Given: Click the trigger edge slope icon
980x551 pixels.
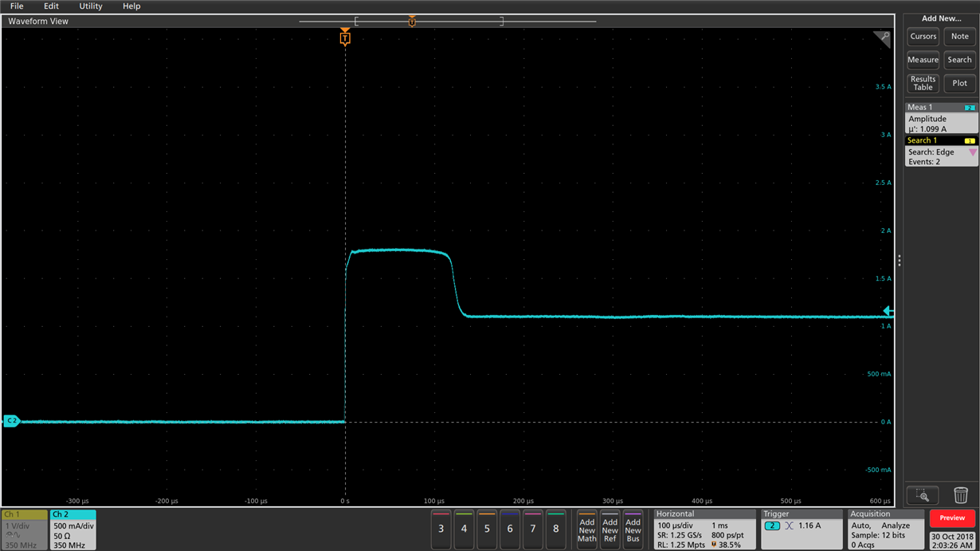Looking at the screenshot, I should [789, 526].
